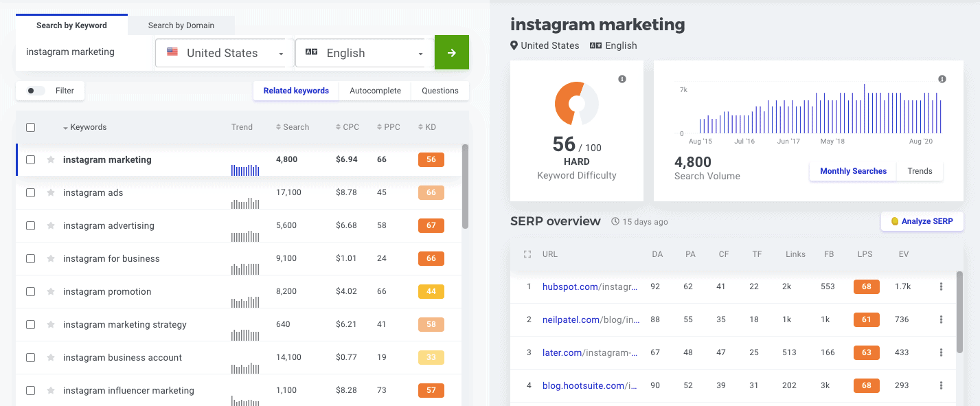Click the green search arrow button

coord(451,53)
